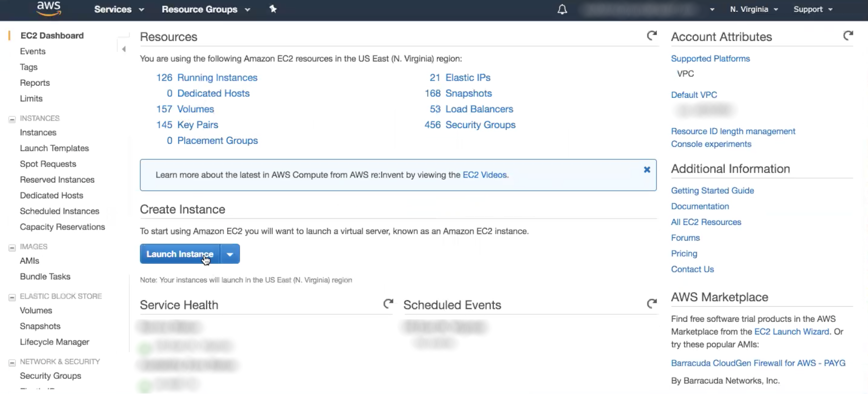Screen dimensions: 868x394
Task: Open Limits in the sidebar
Action: (x=31, y=98)
